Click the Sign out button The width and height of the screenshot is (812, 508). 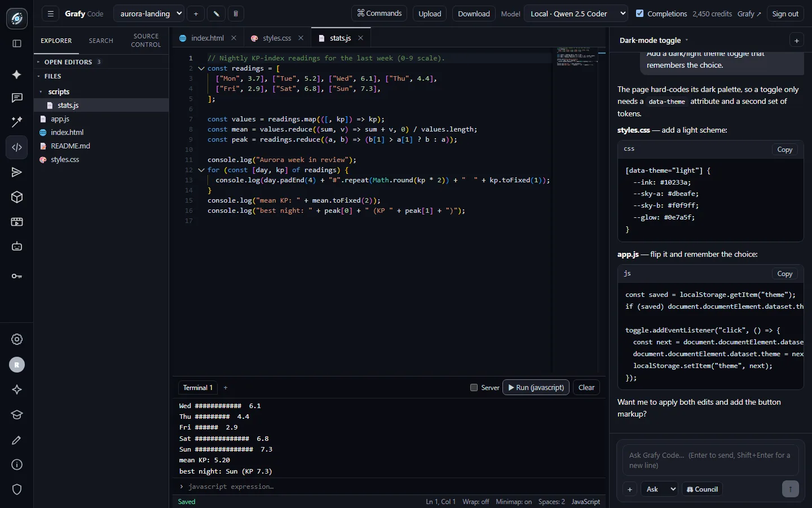click(785, 14)
